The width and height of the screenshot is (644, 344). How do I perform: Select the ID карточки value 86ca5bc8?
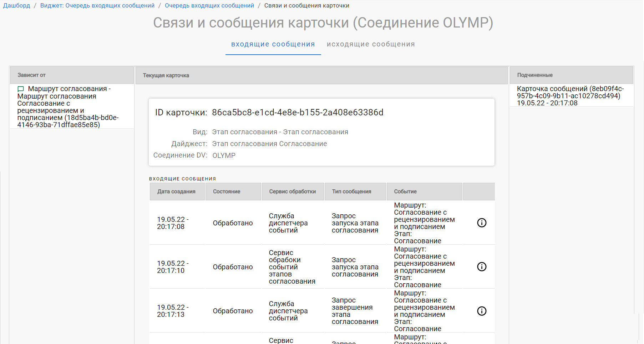click(x=298, y=112)
